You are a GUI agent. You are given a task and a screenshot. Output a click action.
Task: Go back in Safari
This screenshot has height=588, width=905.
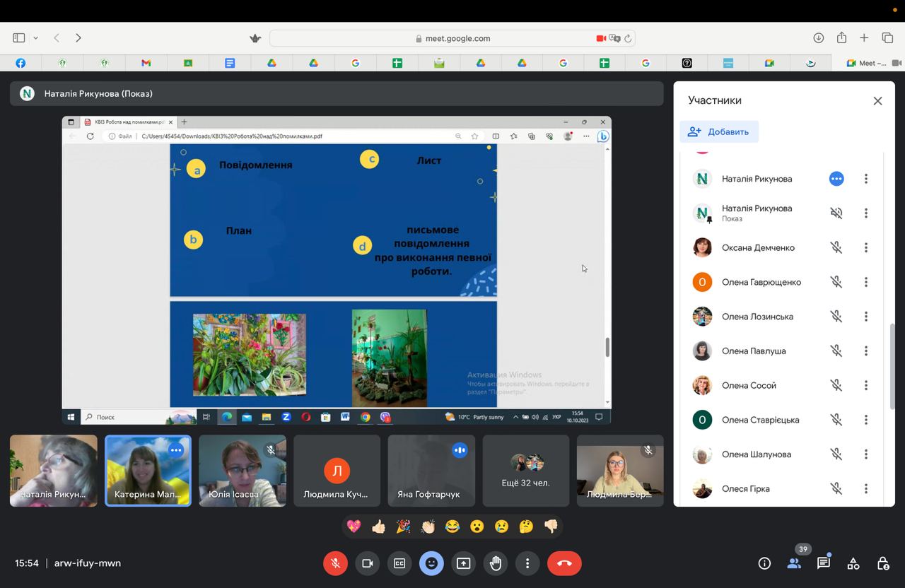(57, 37)
